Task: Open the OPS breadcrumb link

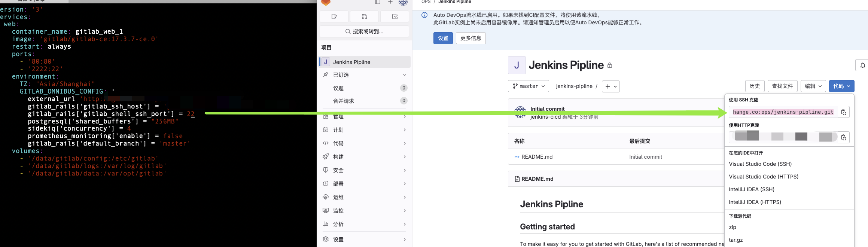Action: (x=426, y=2)
